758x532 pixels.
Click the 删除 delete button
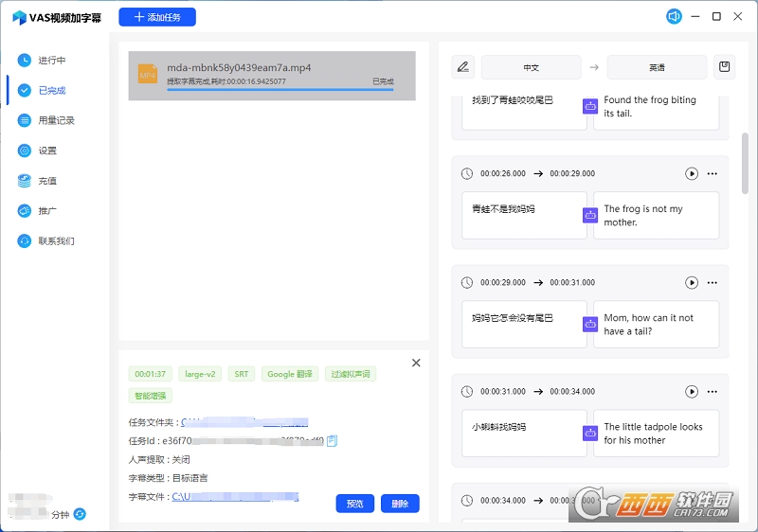coord(400,504)
